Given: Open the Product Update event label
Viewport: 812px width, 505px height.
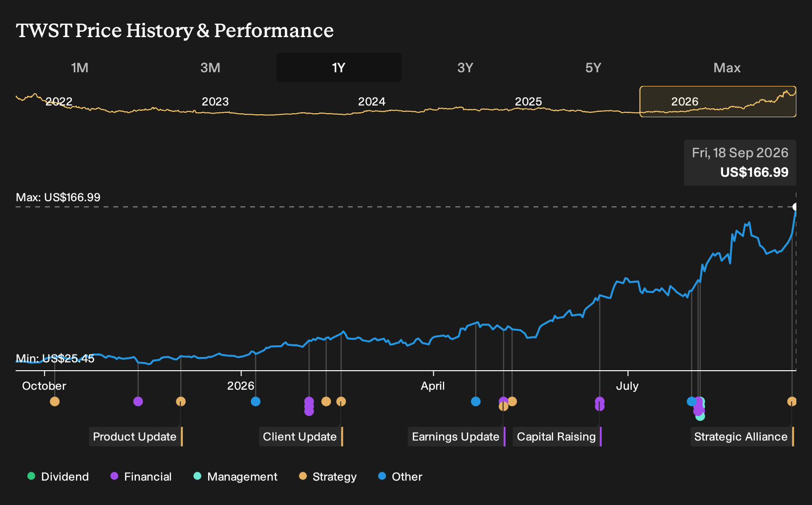Looking at the screenshot, I should point(136,437).
